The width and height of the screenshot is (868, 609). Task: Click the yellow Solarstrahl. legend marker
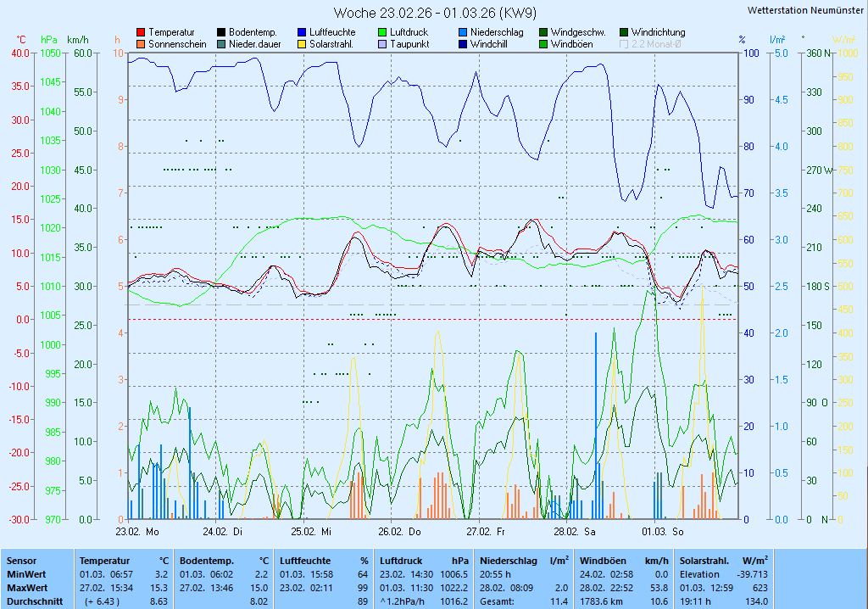tap(302, 44)
